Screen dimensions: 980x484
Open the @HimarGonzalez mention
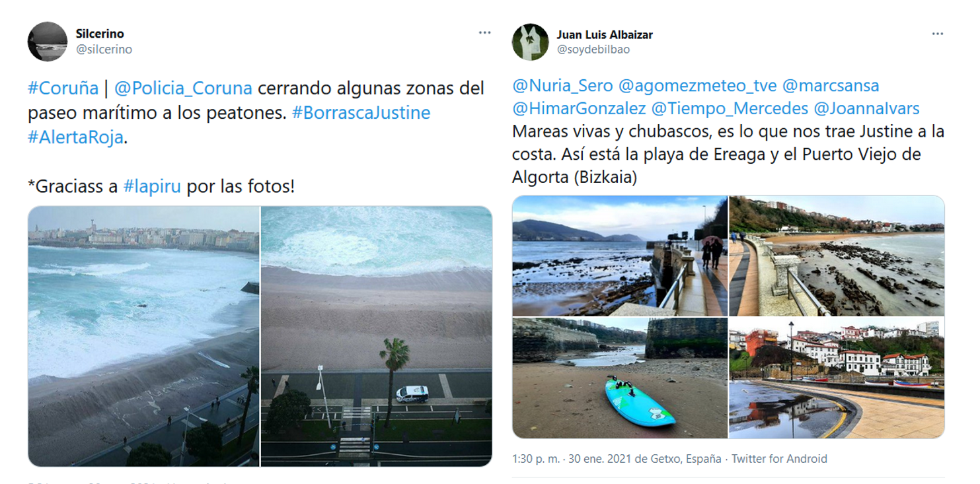click(x=579, y=109)
